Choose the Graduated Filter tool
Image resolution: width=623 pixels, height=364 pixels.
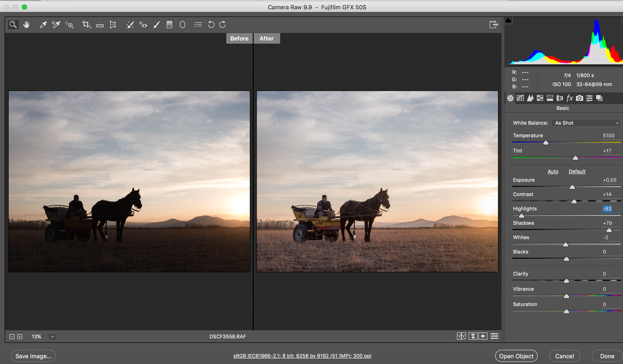pos(169,25)
